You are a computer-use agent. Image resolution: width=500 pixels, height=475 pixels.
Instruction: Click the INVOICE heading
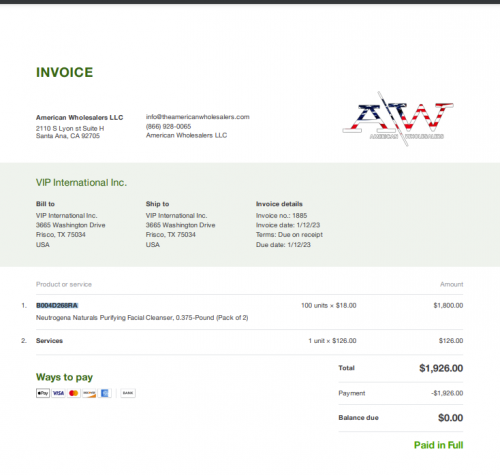65,72
